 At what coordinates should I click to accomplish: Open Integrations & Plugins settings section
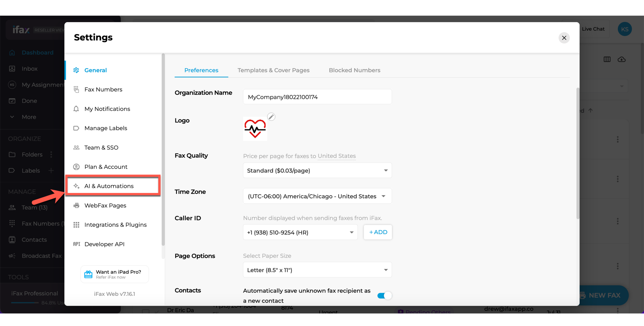(x=113, y=225)
